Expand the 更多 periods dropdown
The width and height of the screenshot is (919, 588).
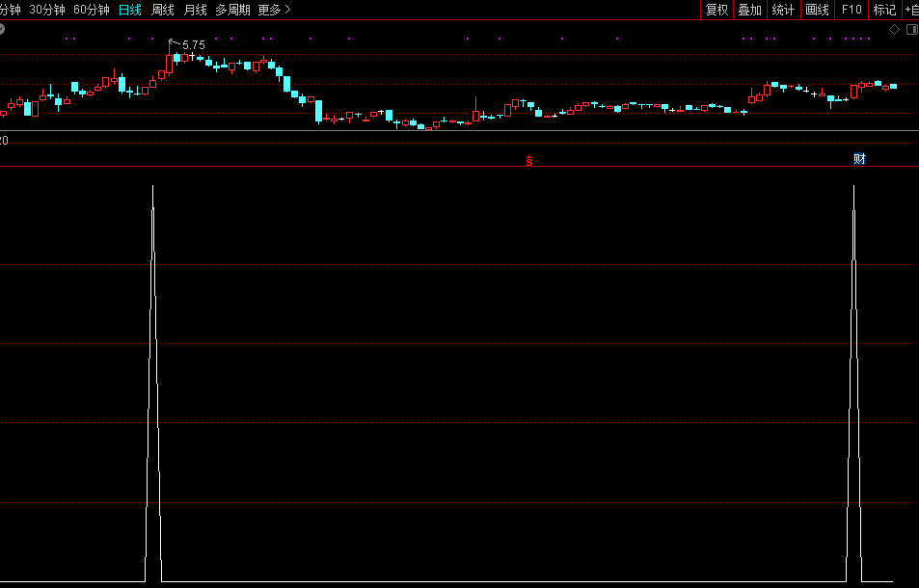[274, 10]
